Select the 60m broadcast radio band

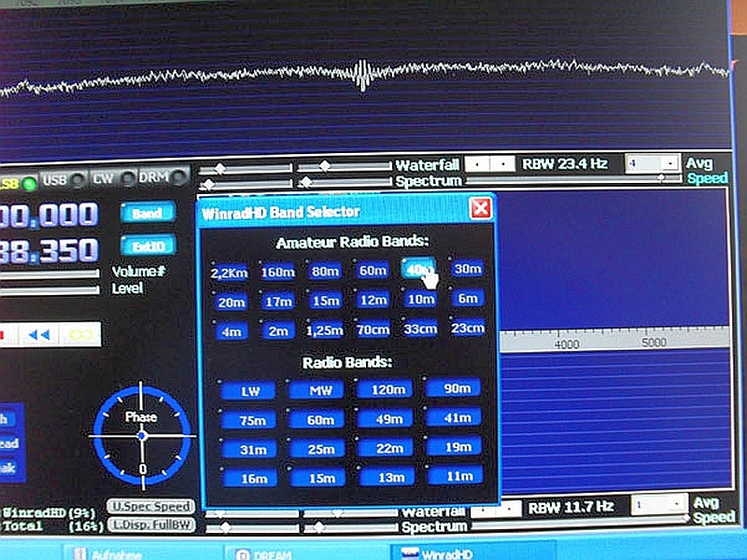pyautogui.click(x=318, y=419)
